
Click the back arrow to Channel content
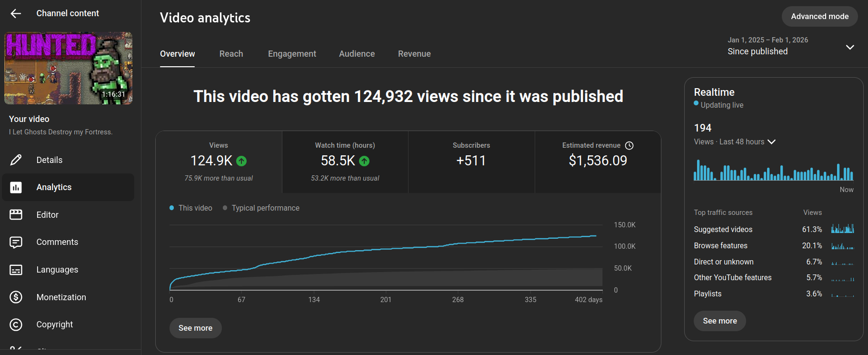click(16, 13)
